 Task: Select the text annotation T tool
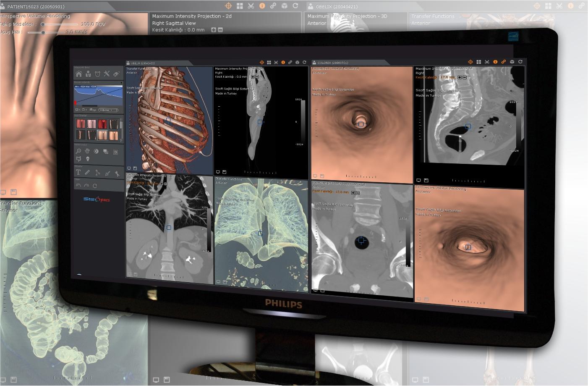tap(78, 172)
